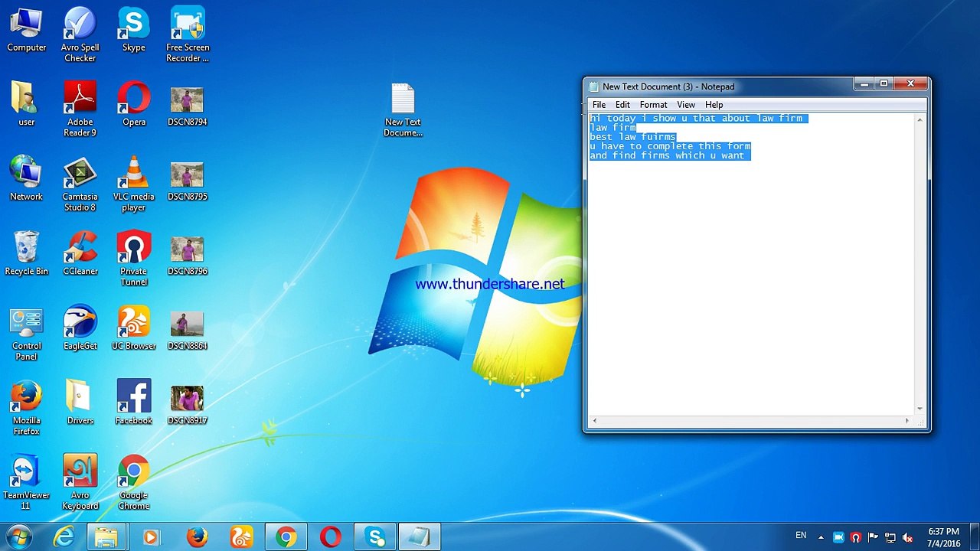The height and width of the screenshot is (551, 980).
Task: Launch Opera from the taskbar
Action: point(331,537)
